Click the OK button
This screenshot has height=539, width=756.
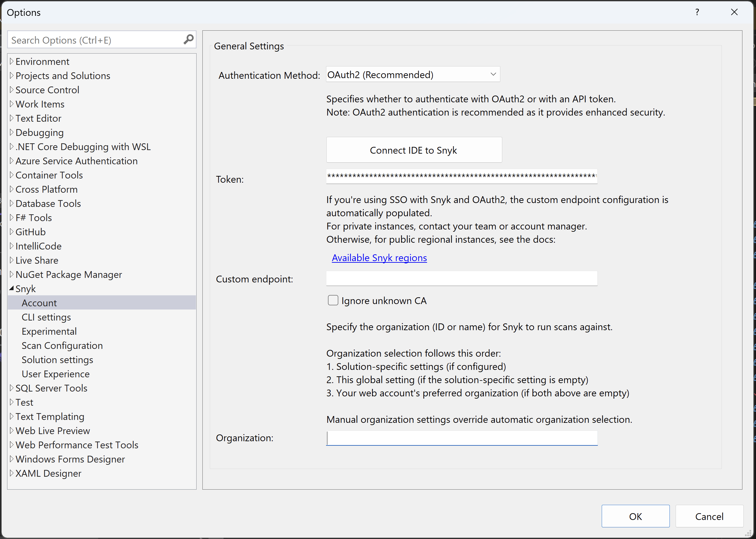click(635, 516)
